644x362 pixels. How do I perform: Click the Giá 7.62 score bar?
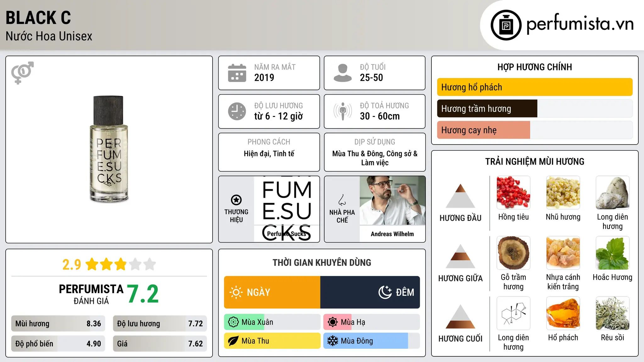click(160, 344)
